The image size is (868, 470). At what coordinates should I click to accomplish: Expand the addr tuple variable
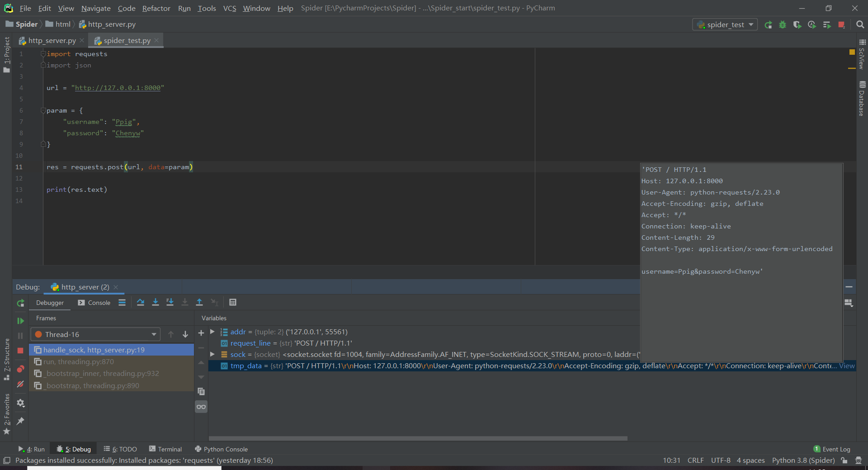click(212, 332)
